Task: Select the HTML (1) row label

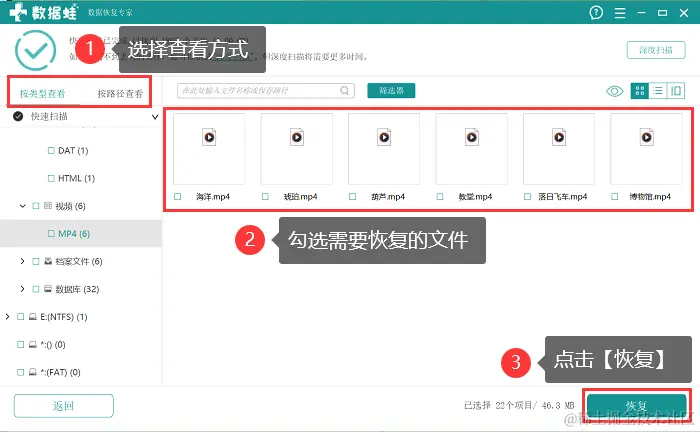Action: tap(76, 178)
